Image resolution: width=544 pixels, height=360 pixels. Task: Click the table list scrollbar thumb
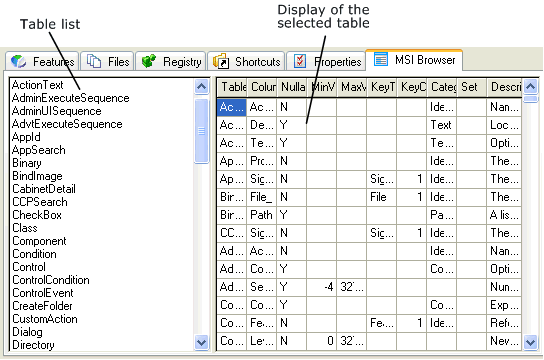tap(202, 131)
